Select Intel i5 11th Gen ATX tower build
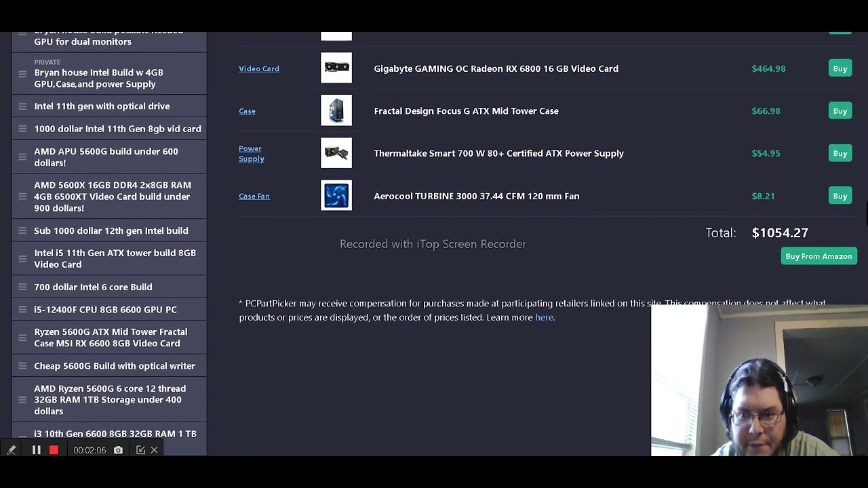The height and width of the screenshot is (488, 868). [x=109, y=259]
